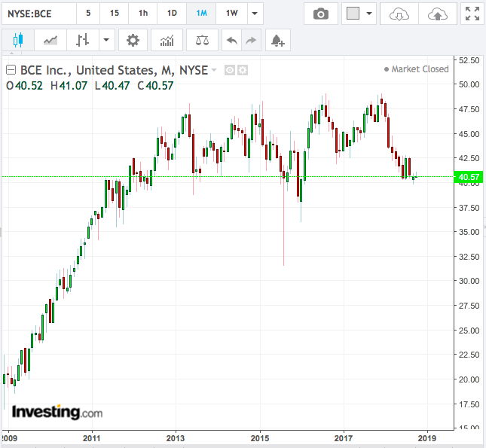Select the 5 minute interval

click(88, 14)
